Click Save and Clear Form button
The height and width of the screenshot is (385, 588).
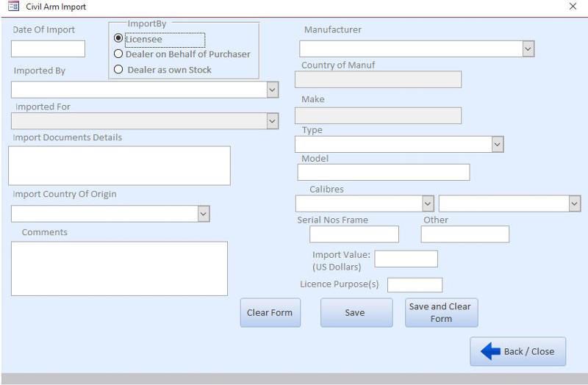pyautogui.click(x=441, y=312)
